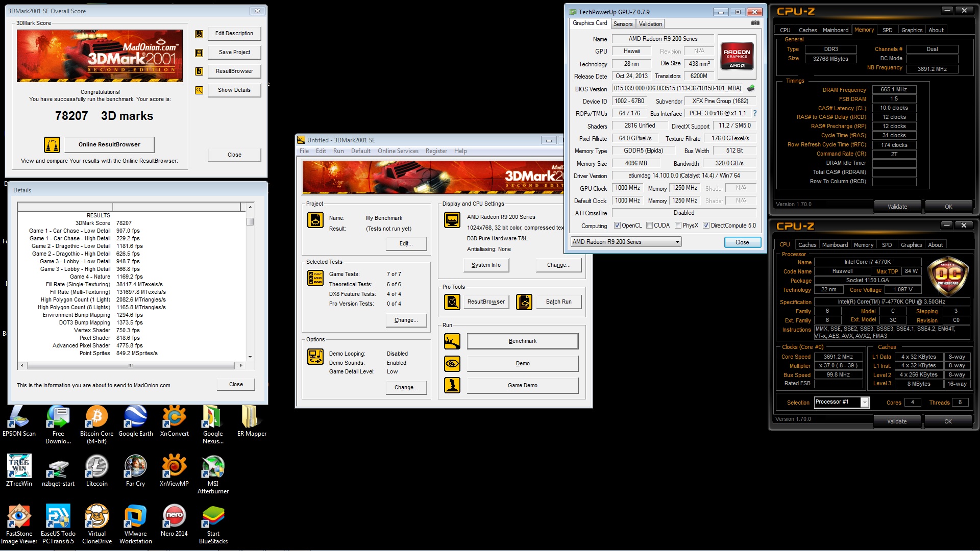Click the 3DMark2001 banner in score window
This screenshot has width=980, height=551.
pos(100,56)
